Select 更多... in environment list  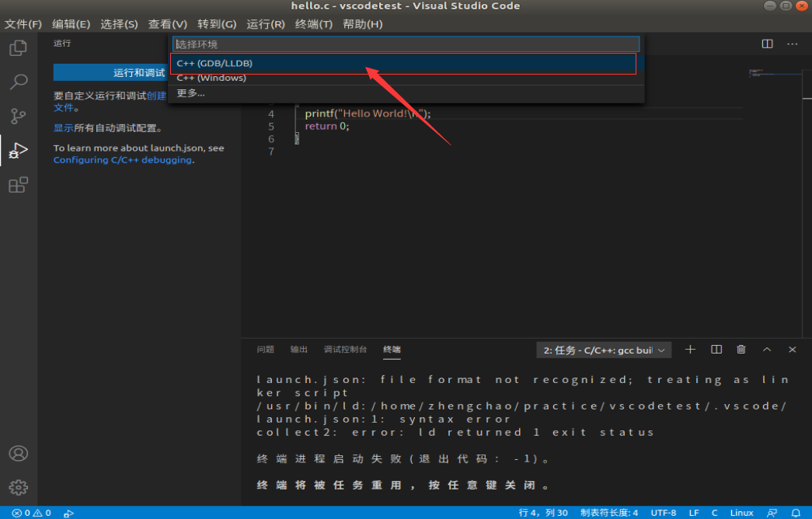pos(406,93)
